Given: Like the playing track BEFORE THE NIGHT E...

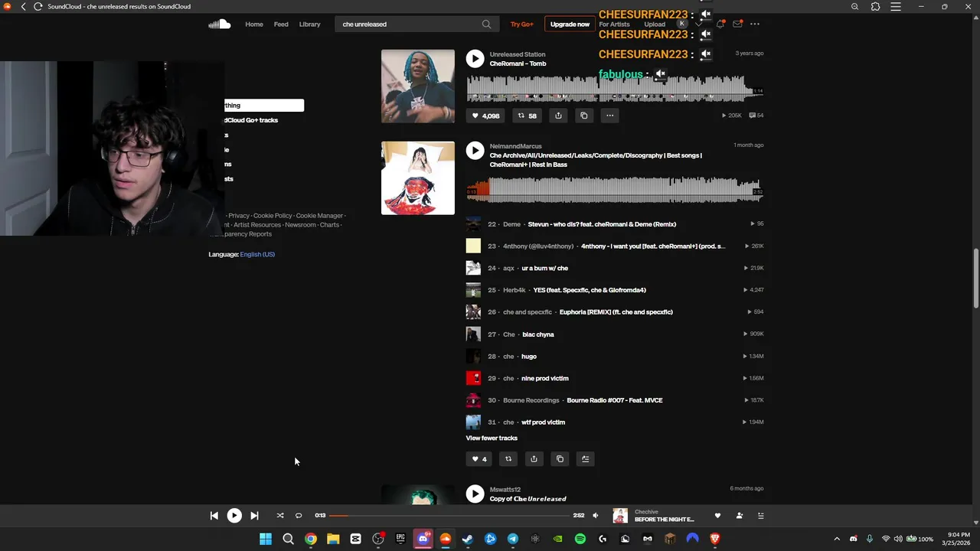Looking at the screenshot, I should pos(717,516).
